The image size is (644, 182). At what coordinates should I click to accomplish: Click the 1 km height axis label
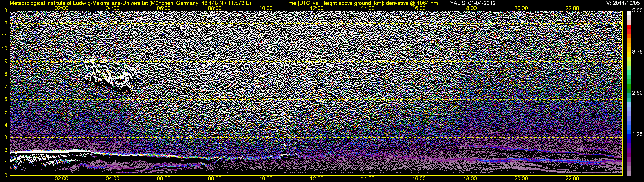(6, 163)
